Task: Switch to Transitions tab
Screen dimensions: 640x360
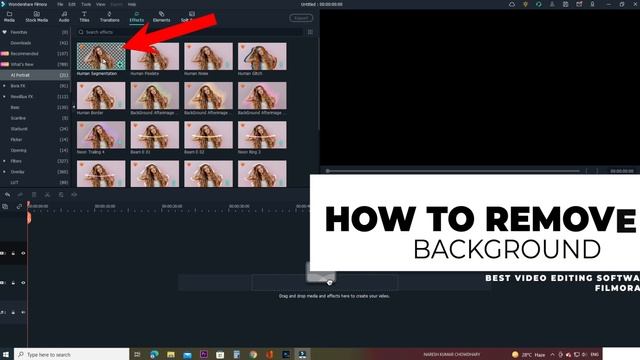Action: tap(109, 17)
